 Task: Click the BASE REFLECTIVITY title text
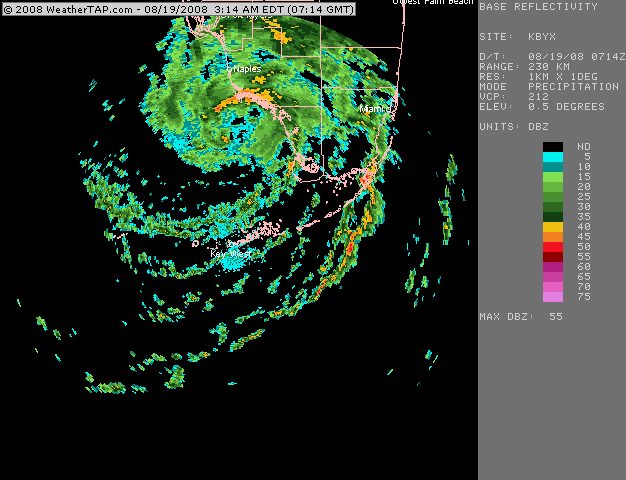(538, 7)
